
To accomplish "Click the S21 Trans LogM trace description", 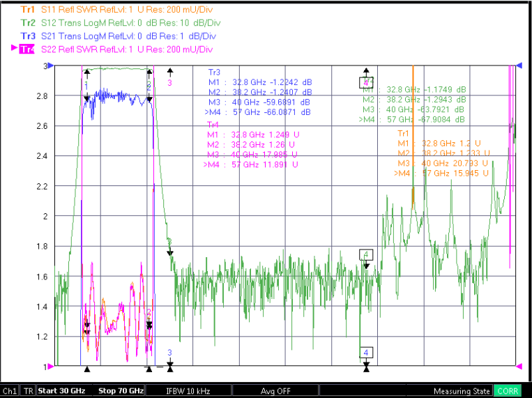I will click(x=128, y=36).
